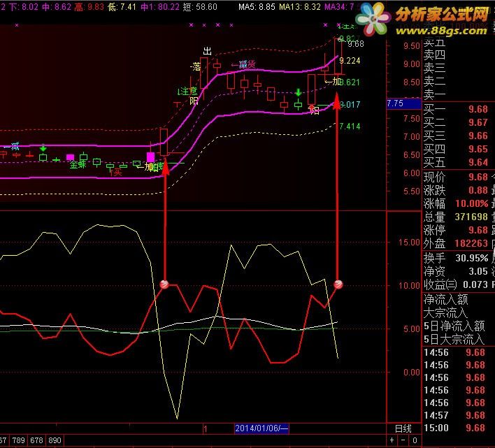Switch to the 890 indicator tab
Viewport: 495px width, 448px height.
(x=55, y=440)
